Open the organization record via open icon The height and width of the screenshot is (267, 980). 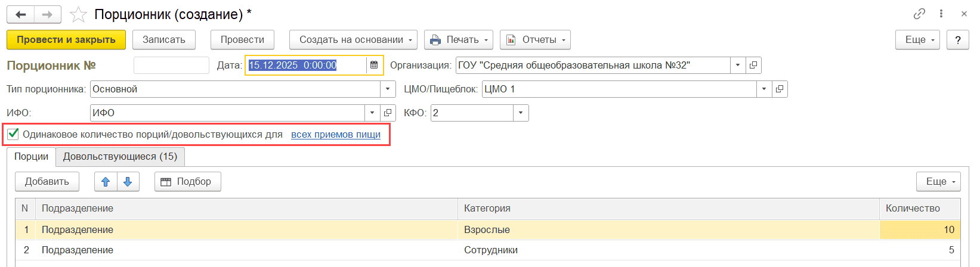753,65
